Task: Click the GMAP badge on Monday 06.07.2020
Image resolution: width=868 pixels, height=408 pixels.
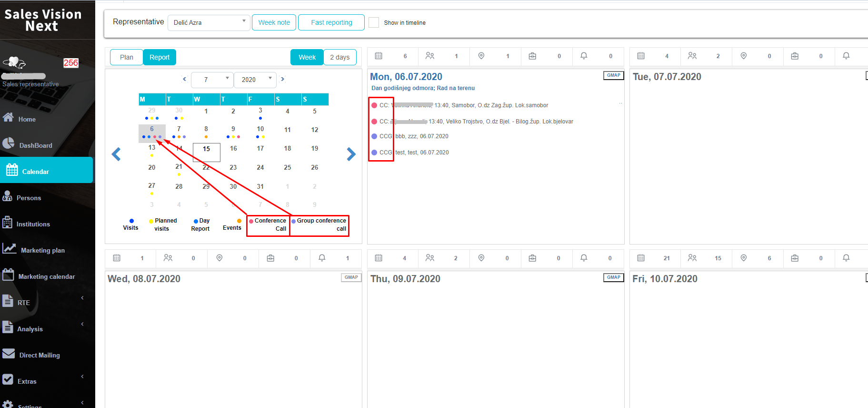Action: click(x=613, y=75)
